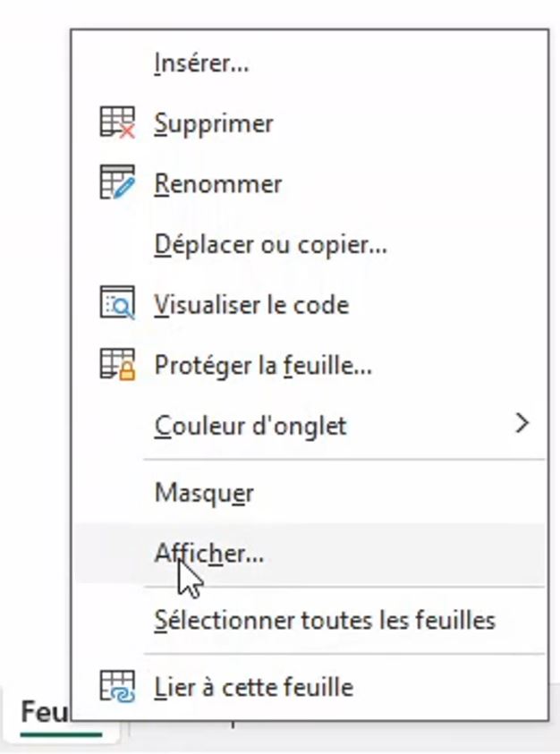Expand the Couleur d'onglet submenu arrow

point(522,424)
